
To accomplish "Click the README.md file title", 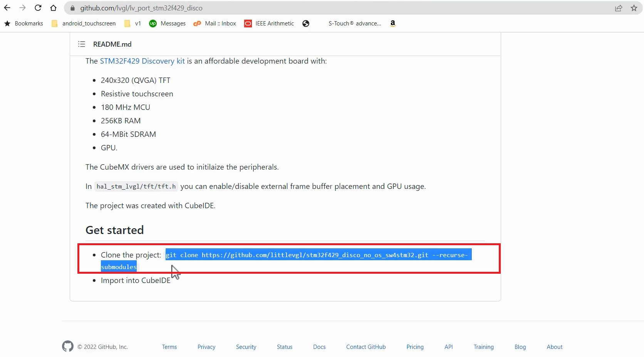I will pyautogui.click(x=112, y=44).
